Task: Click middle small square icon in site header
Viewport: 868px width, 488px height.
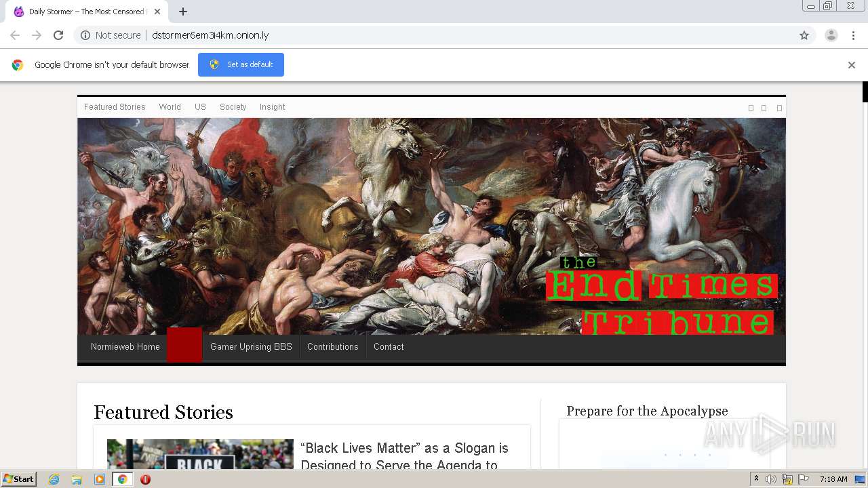Action: [764, 108]
